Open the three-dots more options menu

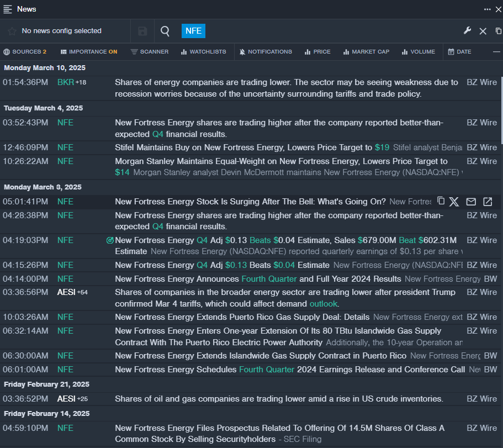[x=487, y=9]
